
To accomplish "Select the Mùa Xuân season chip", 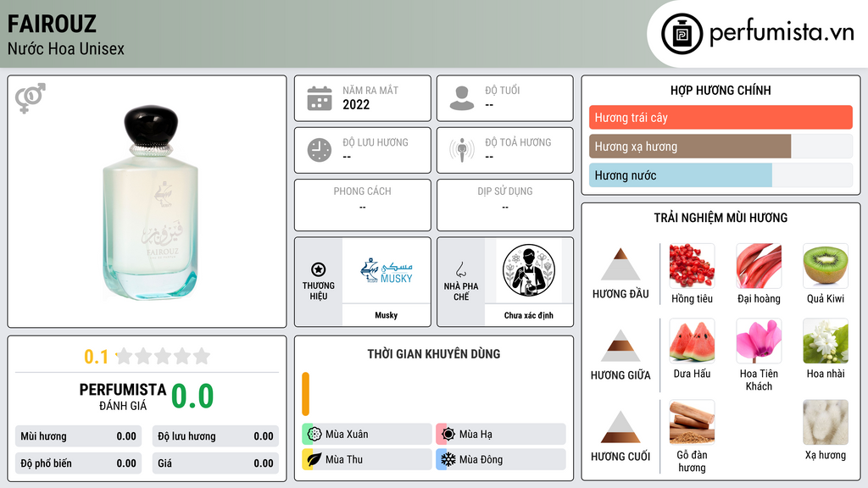I will [367, 435].
